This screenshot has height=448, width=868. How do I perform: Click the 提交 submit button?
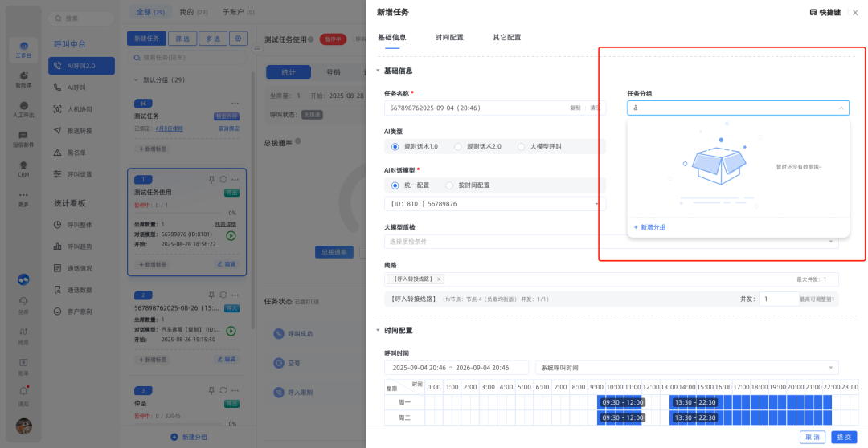point(844,437)
